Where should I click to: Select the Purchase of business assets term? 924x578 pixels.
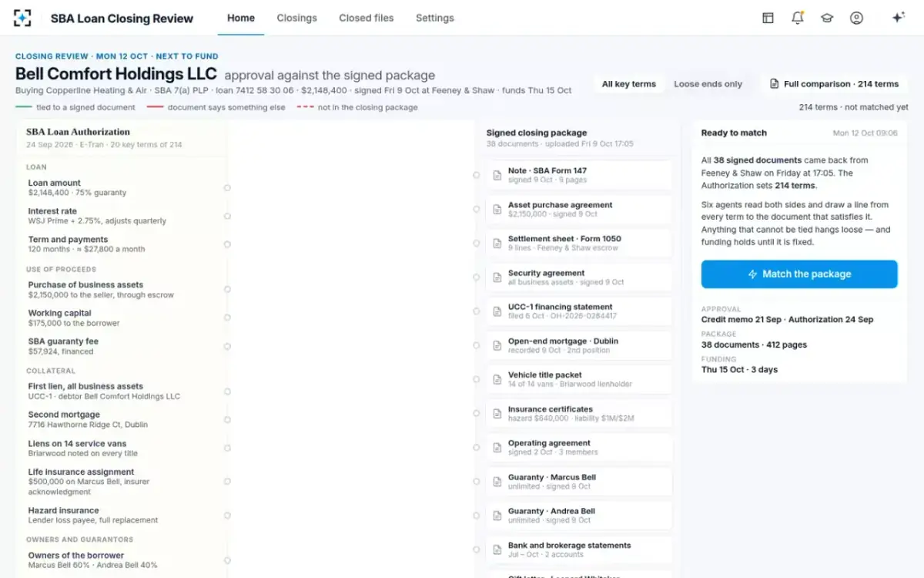123,290
